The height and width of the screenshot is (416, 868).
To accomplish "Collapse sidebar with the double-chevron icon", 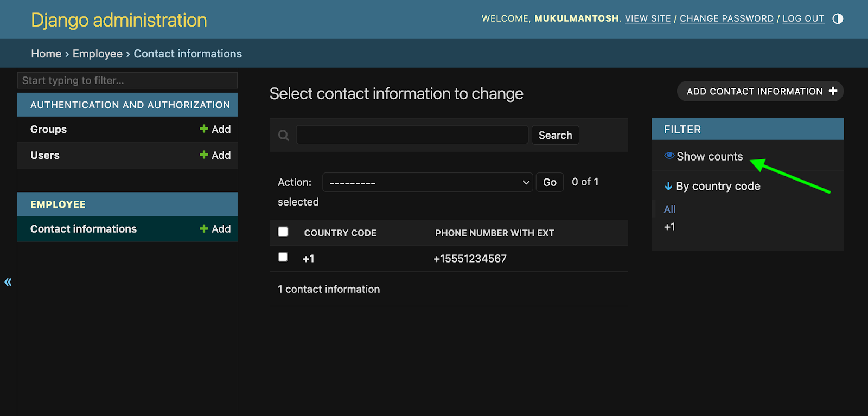I will tap(8, 281).
